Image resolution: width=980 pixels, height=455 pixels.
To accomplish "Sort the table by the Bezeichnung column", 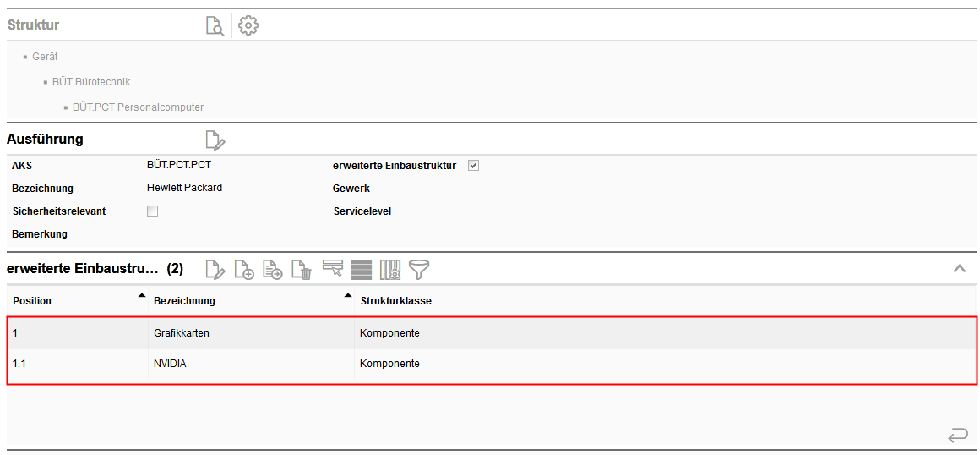I will (x=184, y=300).
